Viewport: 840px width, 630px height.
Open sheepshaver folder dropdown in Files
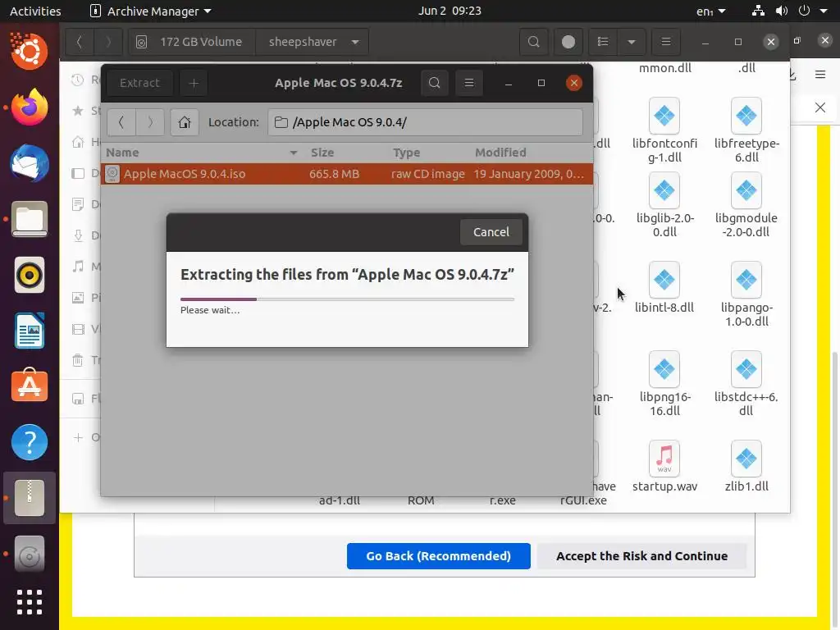tap(313, 42)
